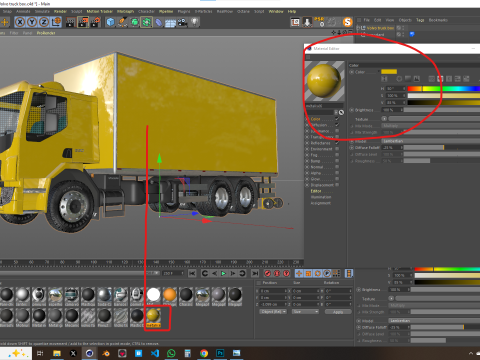Screen dimensions: 480x360
Task: Open the Help menu
Action: pyautogui.click(x=292, y=11)
